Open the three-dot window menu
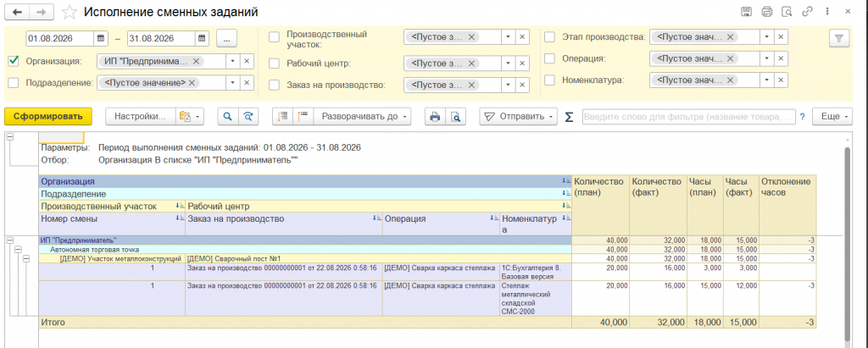 click(827, 12)
